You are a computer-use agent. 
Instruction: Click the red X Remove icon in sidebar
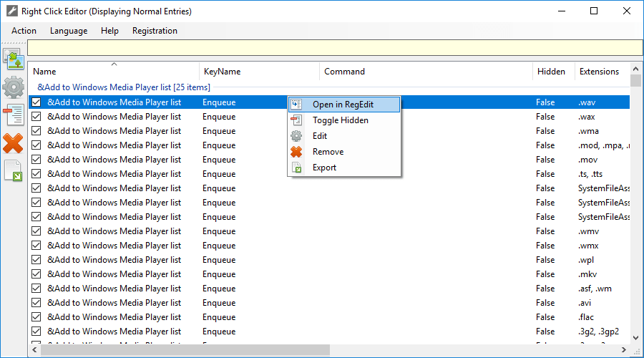click(13, 143)
